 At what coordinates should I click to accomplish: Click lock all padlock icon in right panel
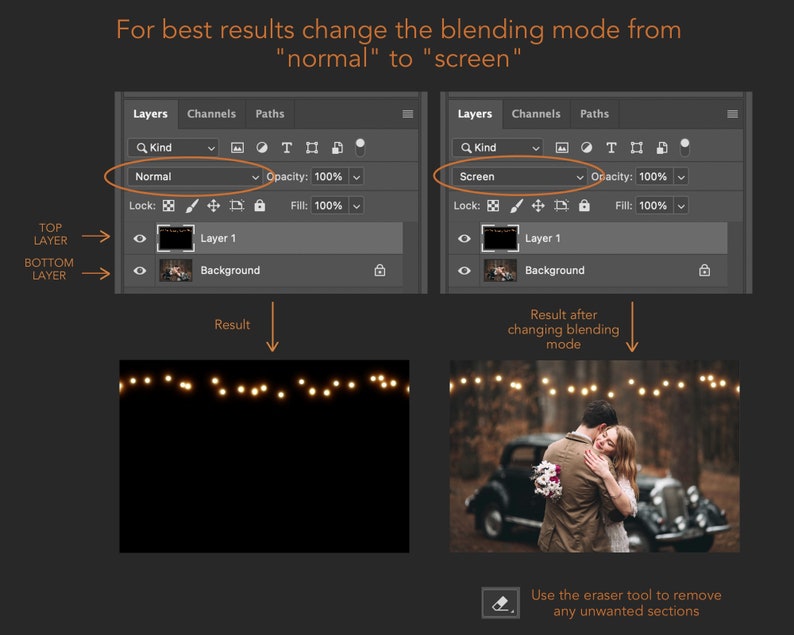[x=584, y=205]
